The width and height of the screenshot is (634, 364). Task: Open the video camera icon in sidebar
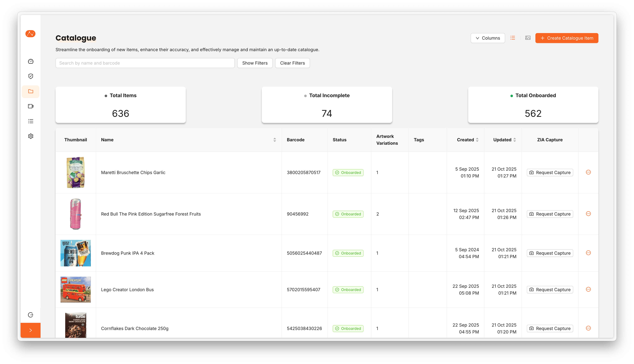(31, 106)
